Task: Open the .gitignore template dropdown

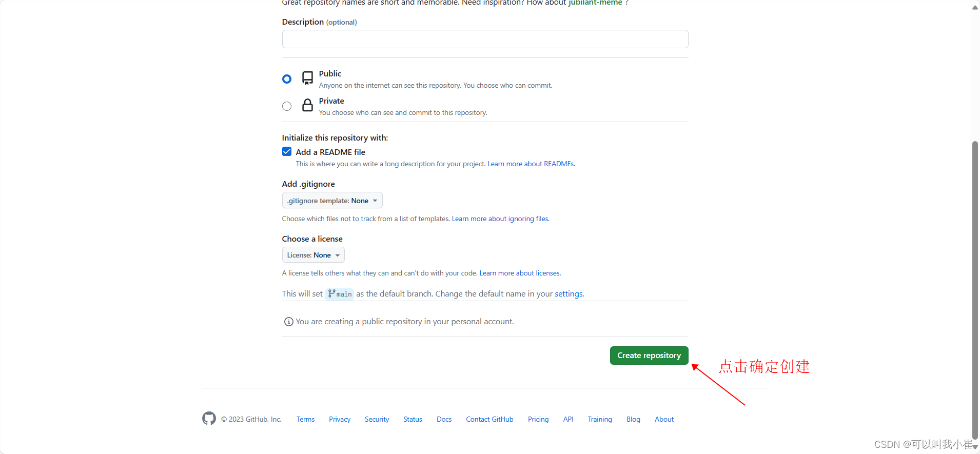Action: [332, 201]
